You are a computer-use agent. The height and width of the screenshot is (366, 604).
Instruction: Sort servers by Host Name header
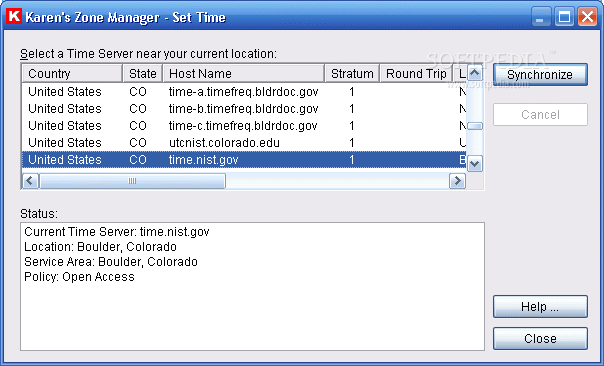pyautogui.click(x=243, y=73)
